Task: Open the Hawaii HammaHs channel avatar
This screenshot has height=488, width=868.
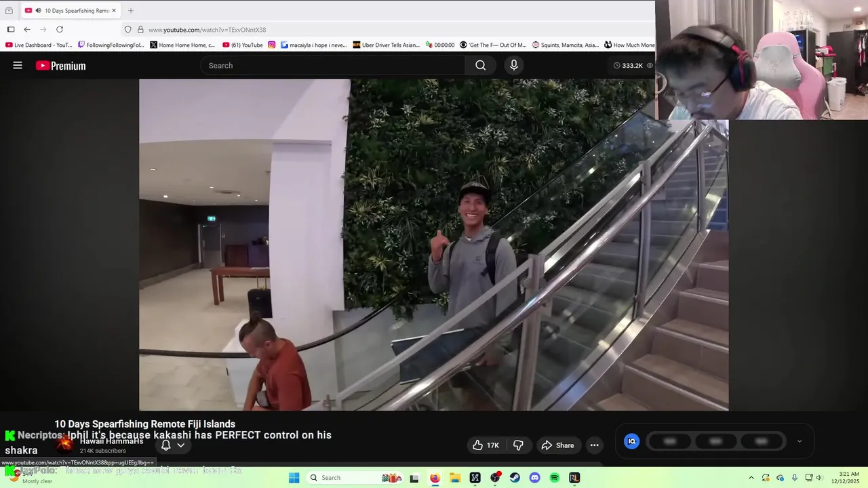Action: click(x=65, y=444)
